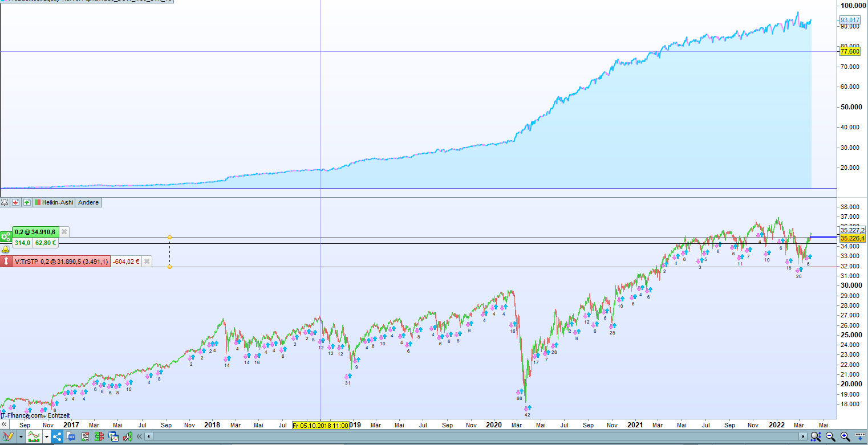Select the 0,2 @ 34.910,6 position label
The height and width of the screenshot is (445, 868).
[x=35, y=232]
